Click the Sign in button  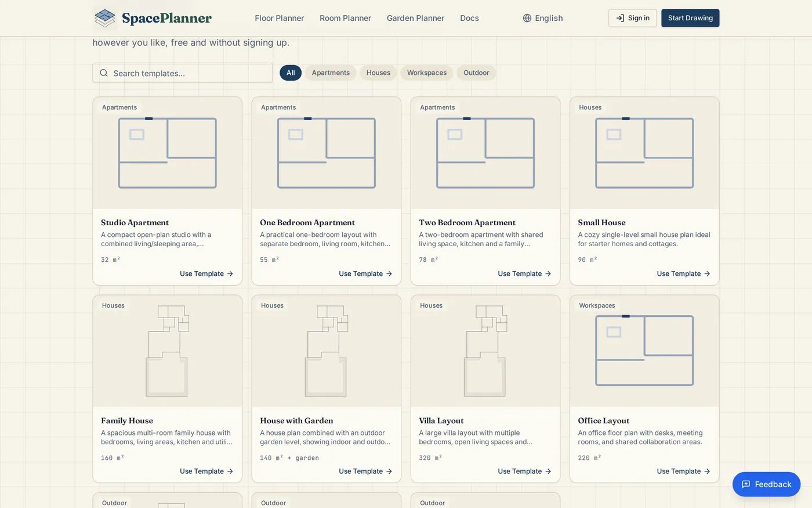point(633,18)
